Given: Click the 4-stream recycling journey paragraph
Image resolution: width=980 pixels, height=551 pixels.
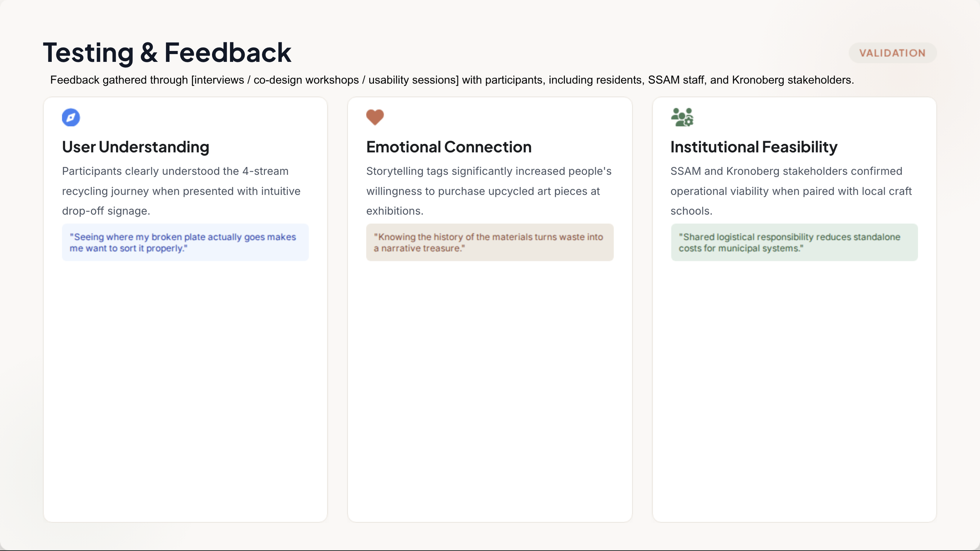Looking at the screenshot, I should (x=181, y=191).
